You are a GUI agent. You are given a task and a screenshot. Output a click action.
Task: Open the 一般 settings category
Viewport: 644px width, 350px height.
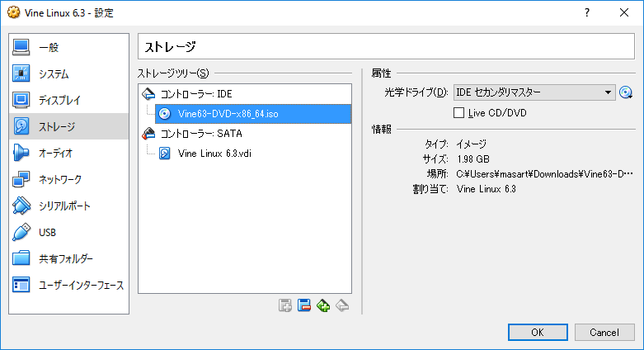pos(68,47)
